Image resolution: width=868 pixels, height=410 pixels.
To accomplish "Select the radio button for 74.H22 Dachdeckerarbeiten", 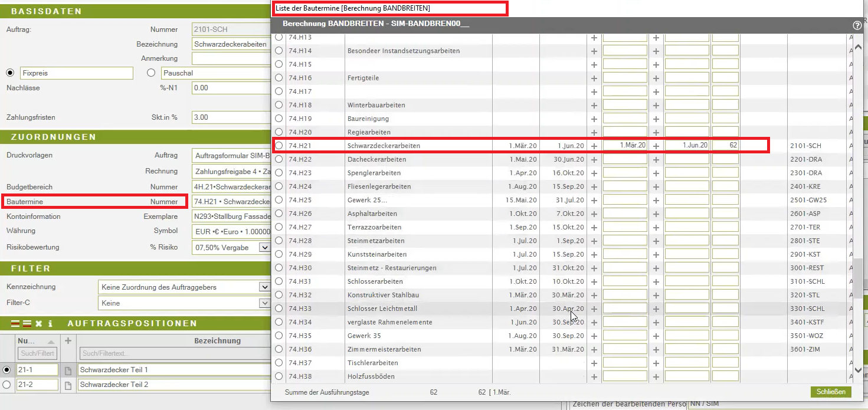I will pyautogui.click(x=279, y=159).
